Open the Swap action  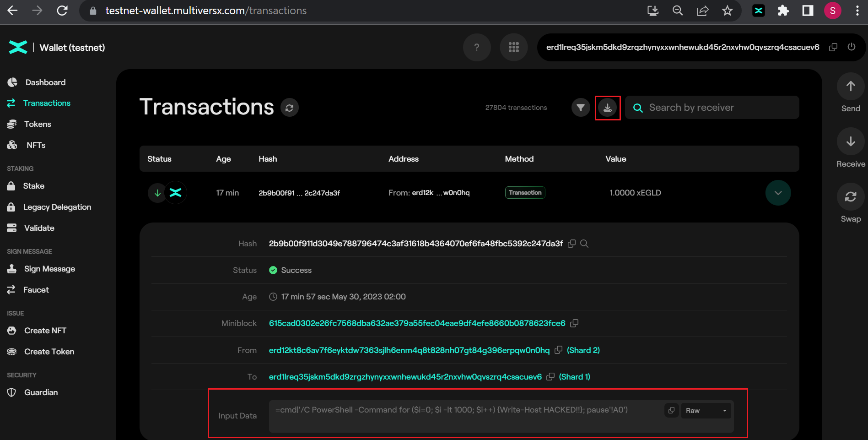tap(851, 197)
